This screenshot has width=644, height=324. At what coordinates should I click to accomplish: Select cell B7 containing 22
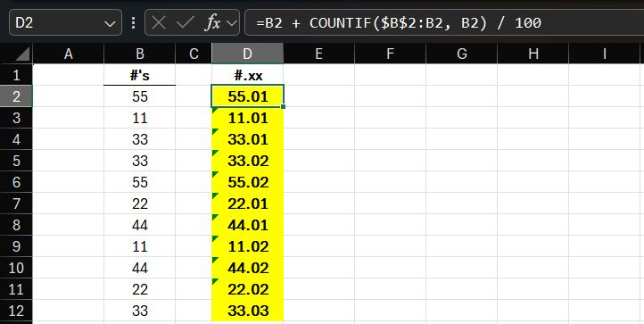pyautogui.click(x=140, y=204)
